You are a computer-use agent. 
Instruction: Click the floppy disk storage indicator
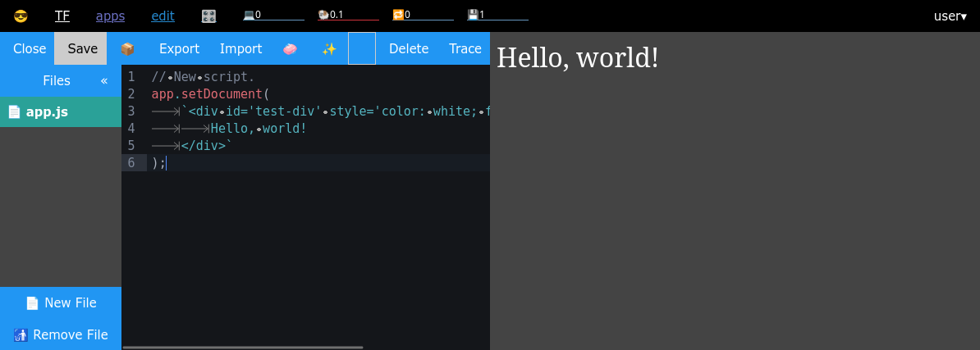tap(497, 15)
